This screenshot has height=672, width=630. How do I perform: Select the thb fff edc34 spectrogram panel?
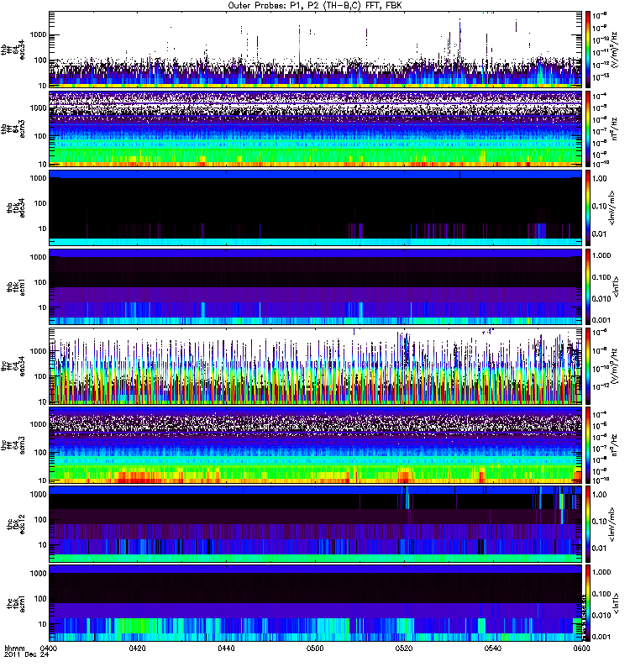coord(316,50)
